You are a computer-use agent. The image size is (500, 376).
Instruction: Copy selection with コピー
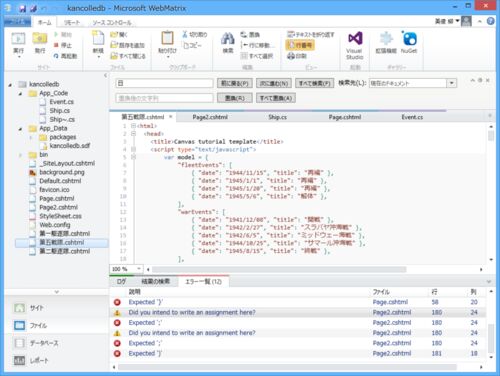click(x=192, y=45)
